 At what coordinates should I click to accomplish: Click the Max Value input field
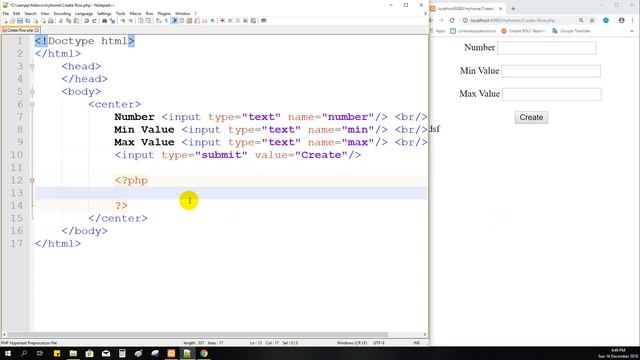pos(552,94)
